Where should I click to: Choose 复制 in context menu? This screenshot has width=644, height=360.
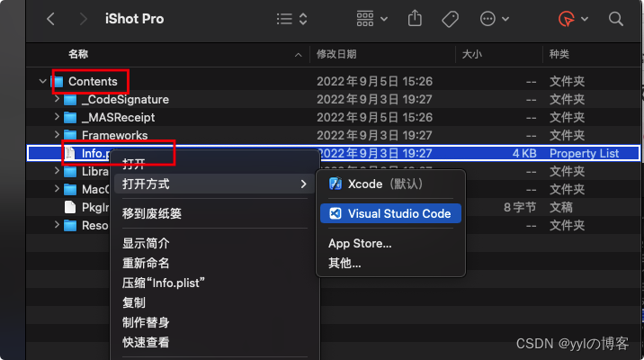tap(215, 302)
